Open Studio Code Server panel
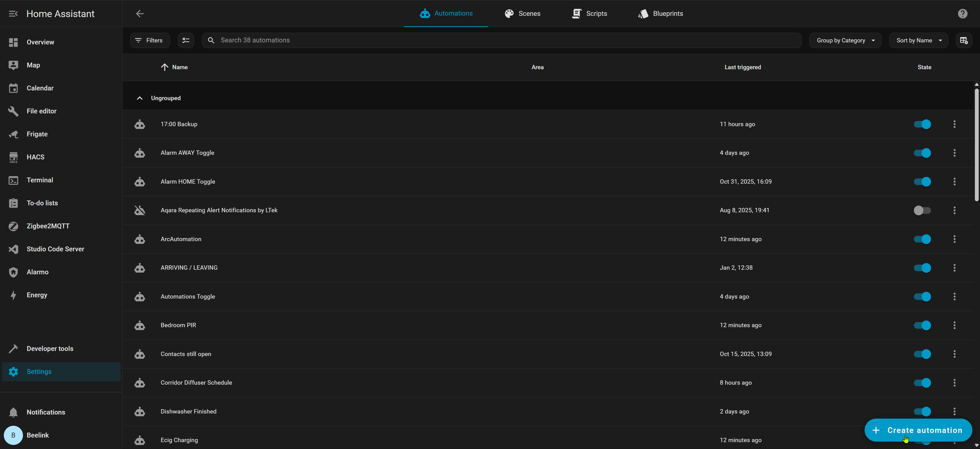Image resolution: width=980 pixels, height=449 pixels. coord(55,249)
